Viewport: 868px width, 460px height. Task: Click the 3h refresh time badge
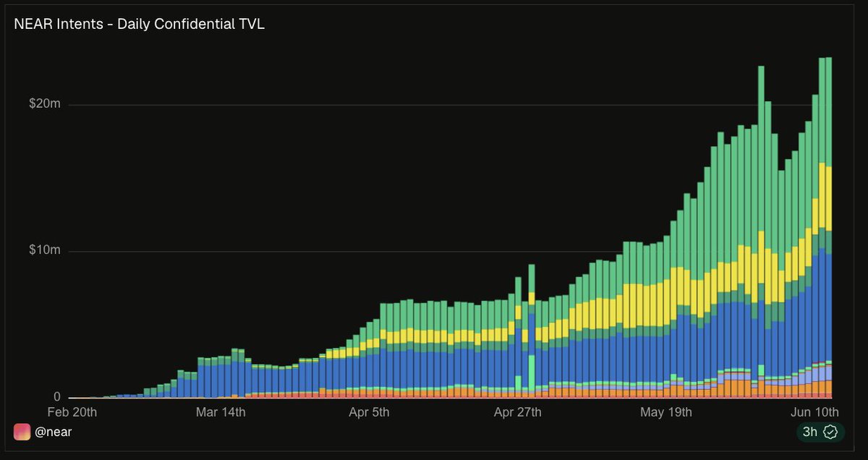(820, 432)
